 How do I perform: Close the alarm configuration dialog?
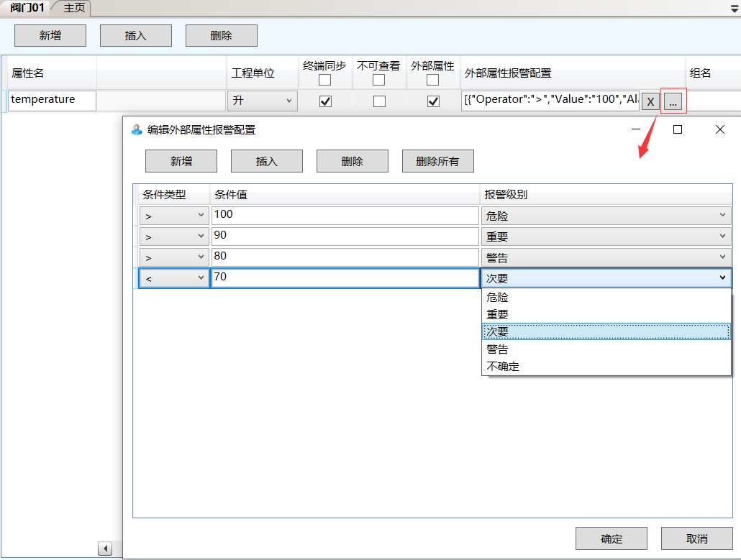point(719,129)
